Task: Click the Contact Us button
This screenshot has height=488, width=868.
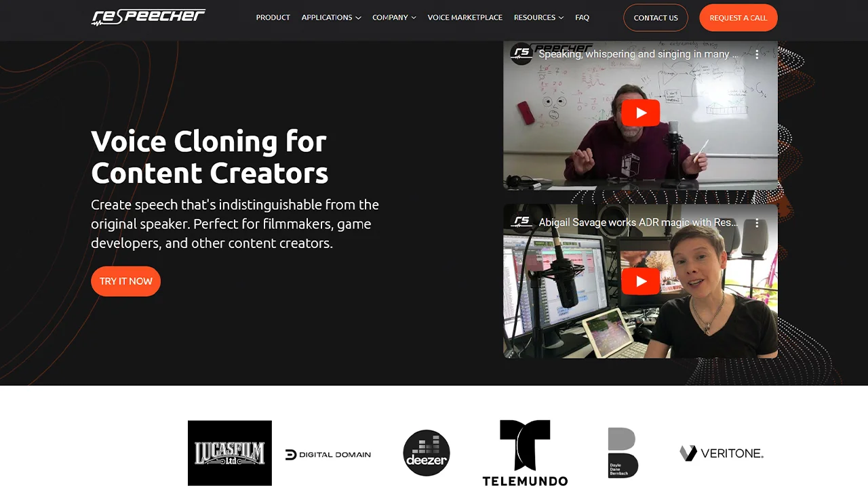Action: (656, 18)
